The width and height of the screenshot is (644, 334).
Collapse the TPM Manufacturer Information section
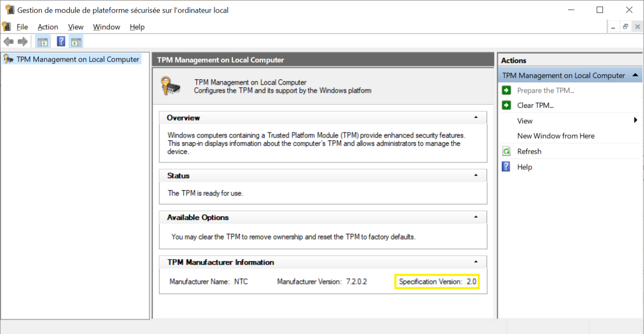coord(476,262)
